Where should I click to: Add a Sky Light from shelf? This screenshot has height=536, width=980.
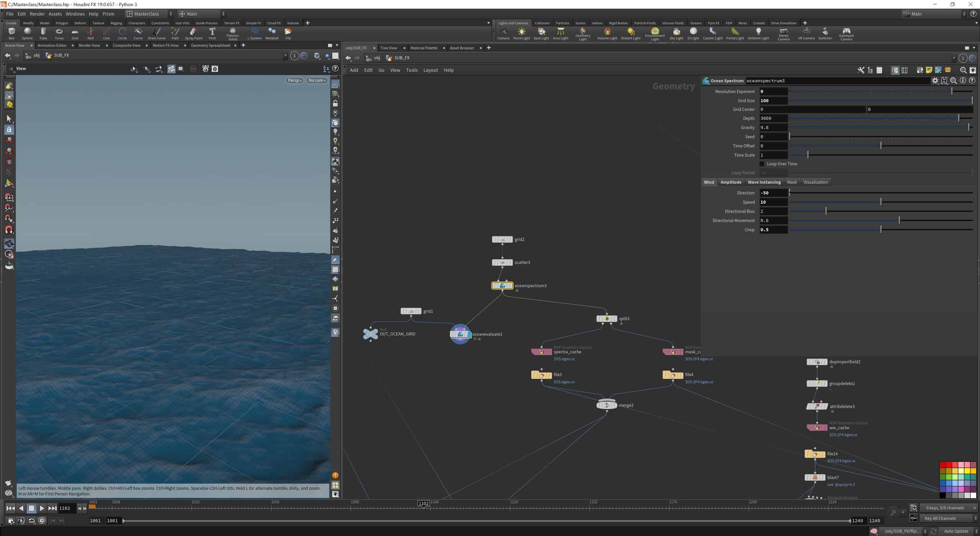pos(676,33)
